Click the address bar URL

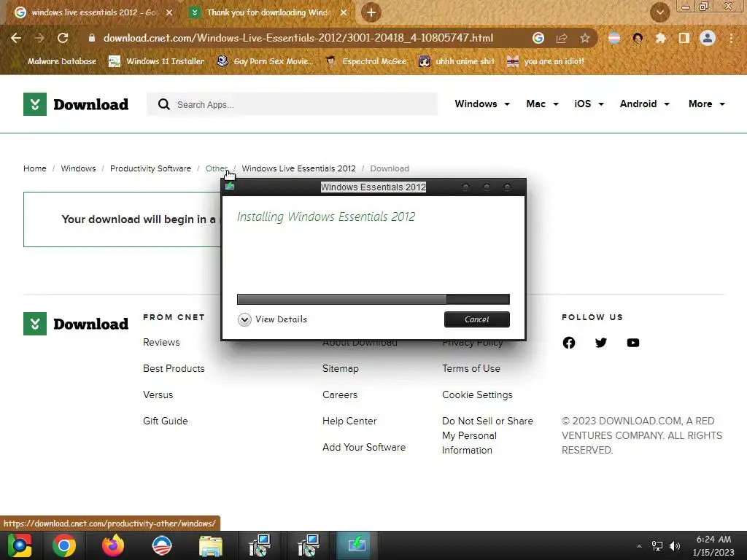point(298,38)
